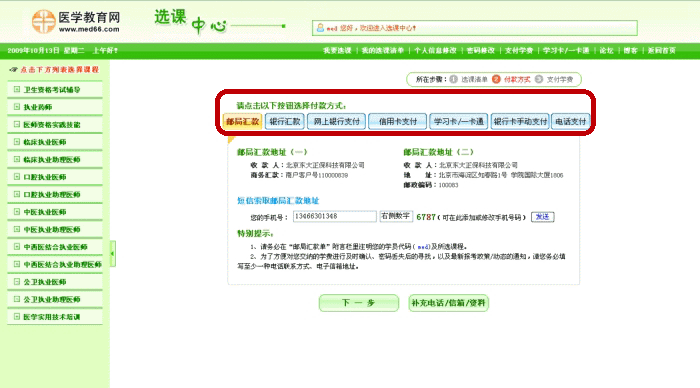Open 医学实用技术培训 course list
Screen dimensions: 700x388
pos(52,317)
